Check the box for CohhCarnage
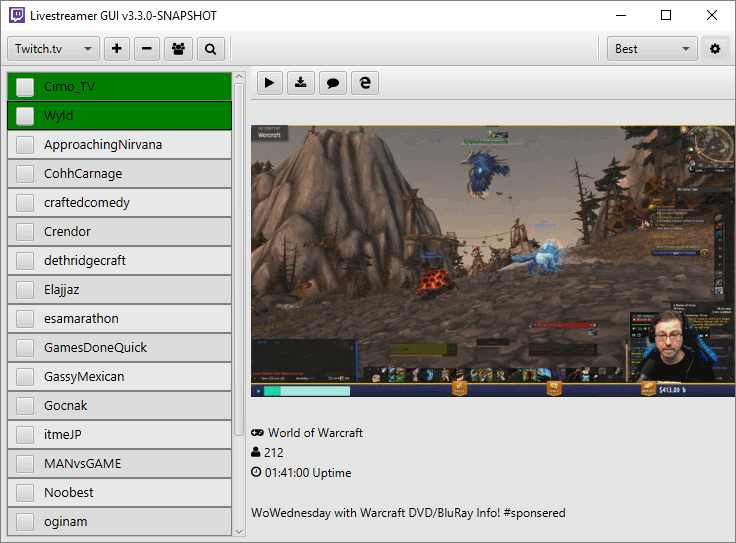Viewport: 736px width, 543px height. tap(25, 174)
